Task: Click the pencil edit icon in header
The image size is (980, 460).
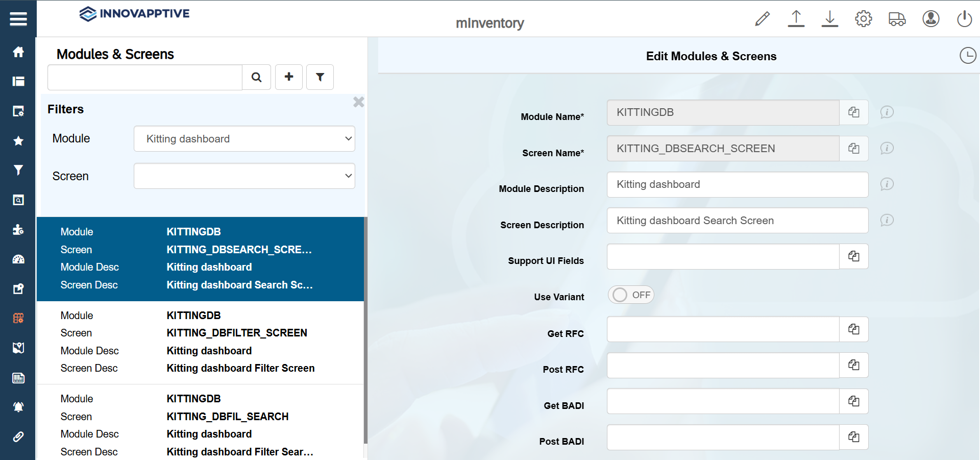Action: (763, 19)
